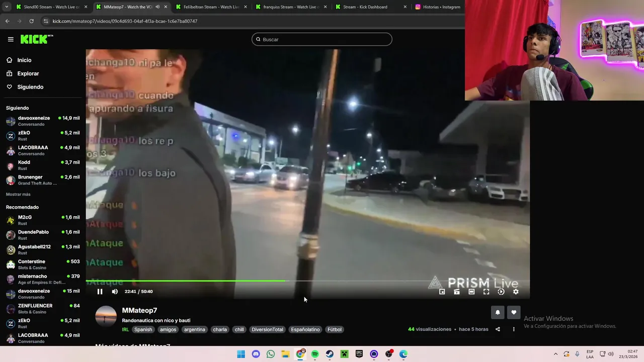Screen dimensions: 644x362
Task: Open Kodd channel in Siguiendo list
Action: [x=43, y=165]
